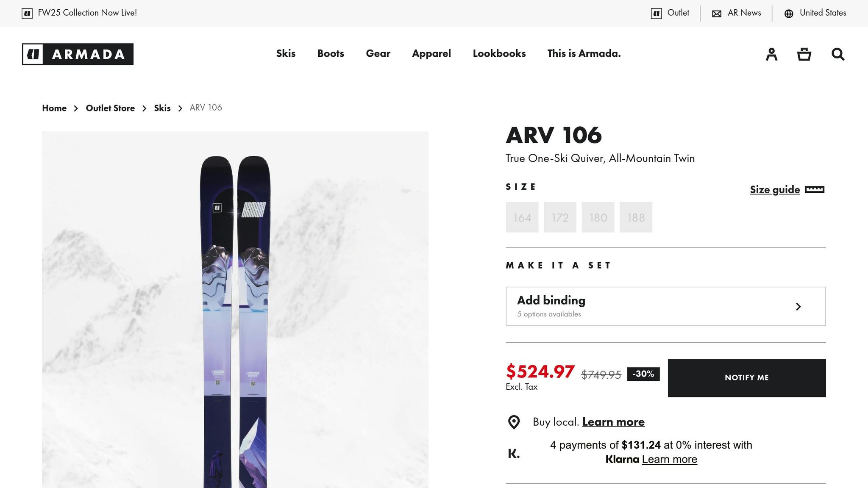Go to Outlet Store breadcrumb
The height and width of the screenshot is (488, 868).
(110, 108)
